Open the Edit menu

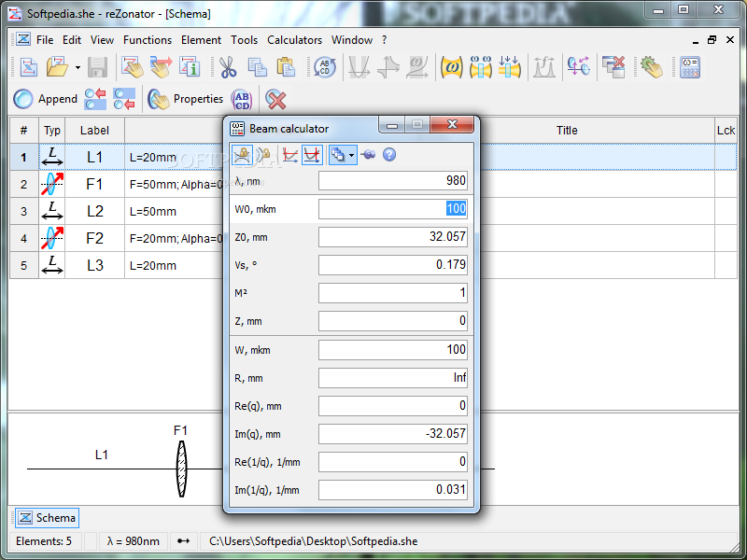point(72,40)
